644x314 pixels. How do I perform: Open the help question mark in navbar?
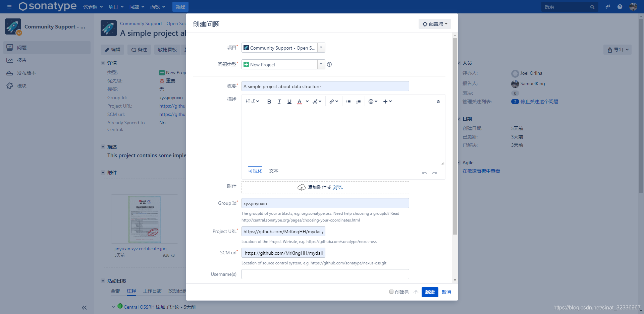[x=620, y=7]
